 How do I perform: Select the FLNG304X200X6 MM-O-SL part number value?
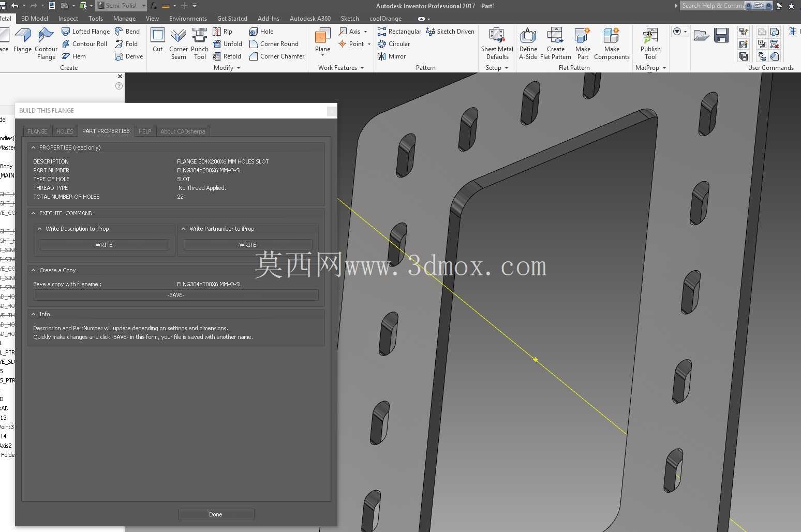coord(210,170)
